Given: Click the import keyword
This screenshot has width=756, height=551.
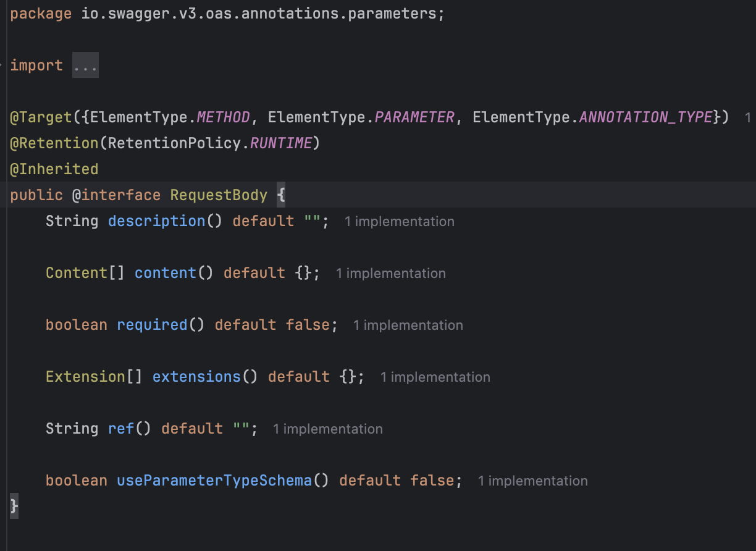Looking at the screenshot, I should tap(36, 65).
